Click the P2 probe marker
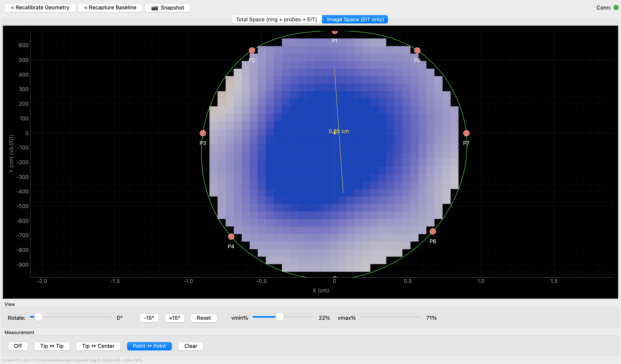Screen dimensions: 621x364 click(252, 50)
